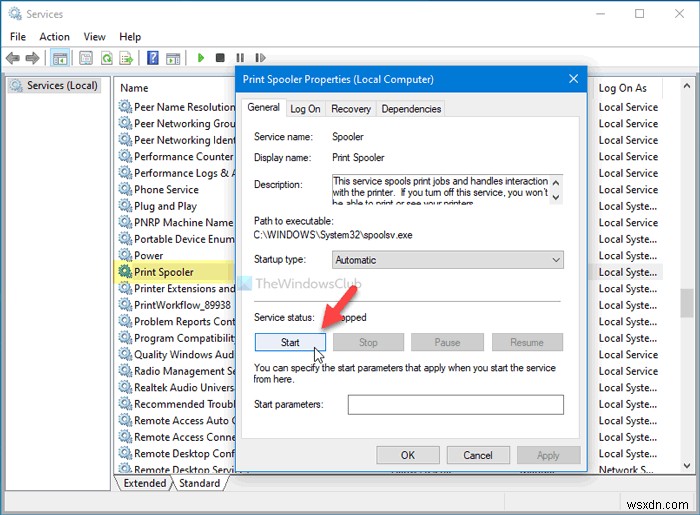Viewport: 700px width, 515px height.
Task: Switch to the Log On tab
Action: coord(305,109)
